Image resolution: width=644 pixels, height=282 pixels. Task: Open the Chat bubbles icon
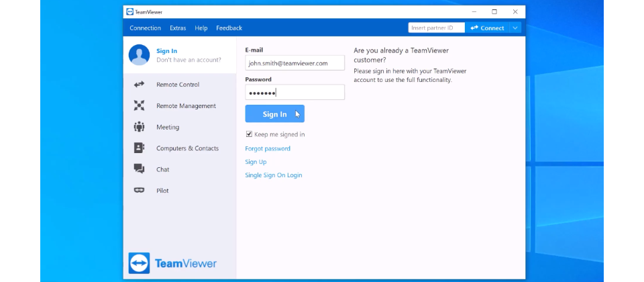click(x=140, y=169)
